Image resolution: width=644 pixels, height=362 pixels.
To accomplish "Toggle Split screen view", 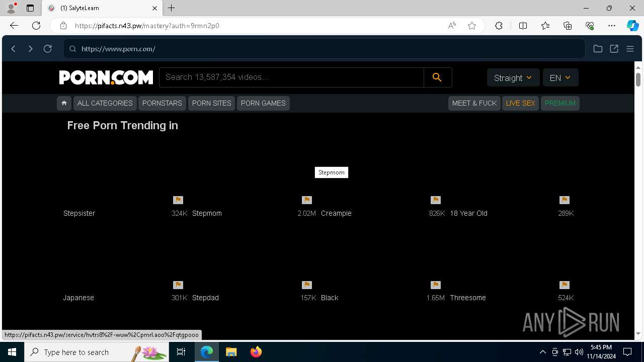I will [x=523, y=26].
